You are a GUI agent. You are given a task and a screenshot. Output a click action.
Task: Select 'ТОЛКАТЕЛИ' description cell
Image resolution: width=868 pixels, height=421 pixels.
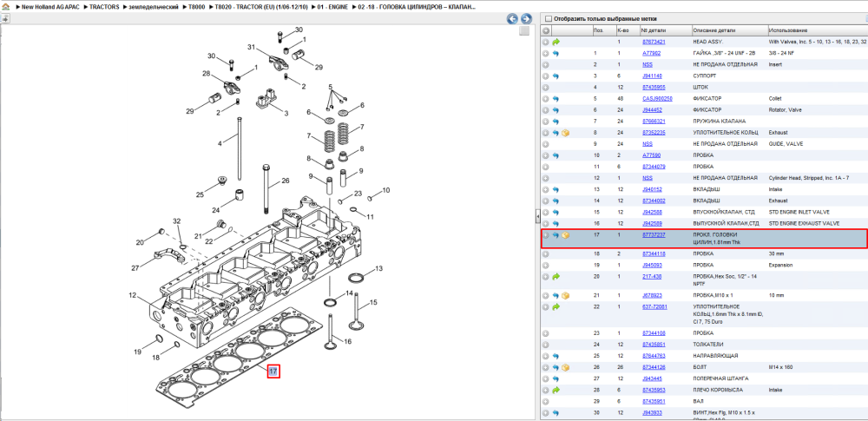(x=708, y=345)
